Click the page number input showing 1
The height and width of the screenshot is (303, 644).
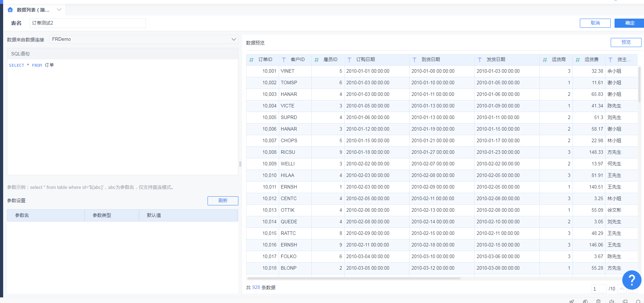coord(599,289)
